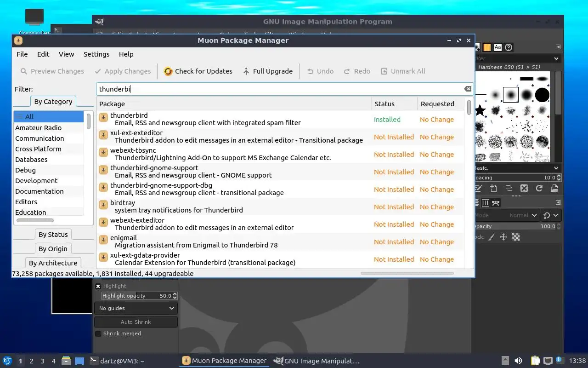Uncheck the Highlight checkbox in GIMP
The width and height of the screenshot is (588, 368).
98,286
